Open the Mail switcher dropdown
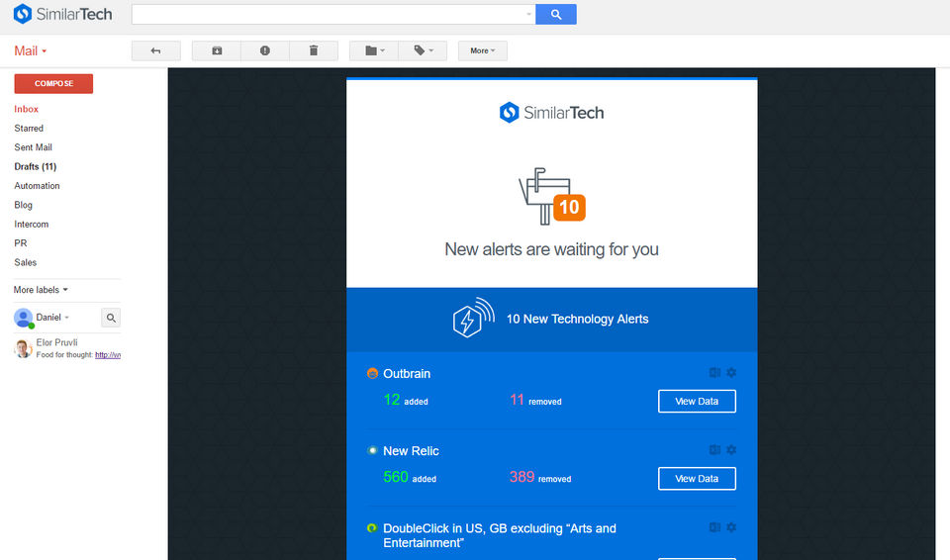 (x=31, y=50)
